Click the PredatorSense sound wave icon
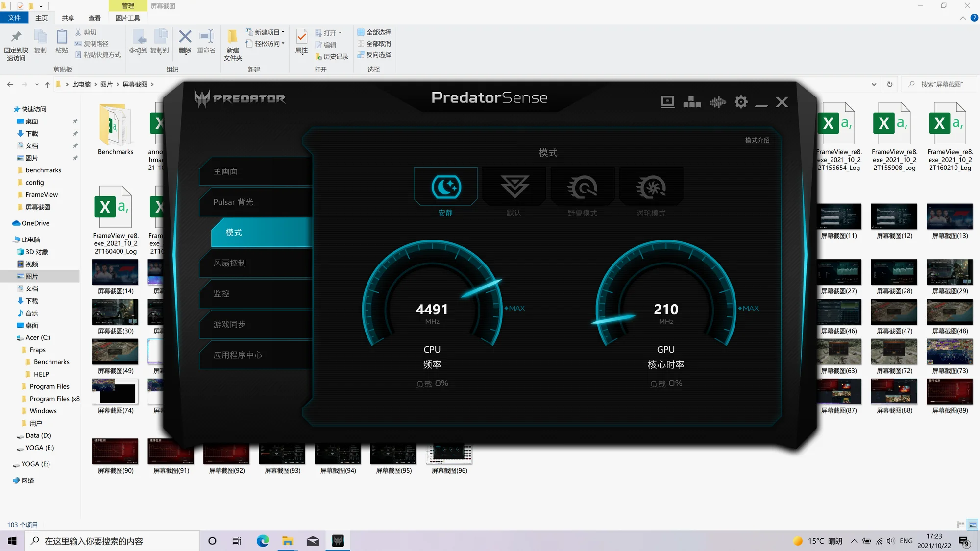980x551 pixels. click(717, 102)
